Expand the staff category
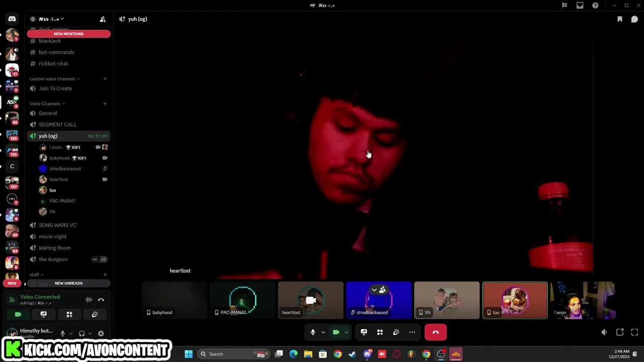This screenshot has height=362, width=644. click(36, 275)
